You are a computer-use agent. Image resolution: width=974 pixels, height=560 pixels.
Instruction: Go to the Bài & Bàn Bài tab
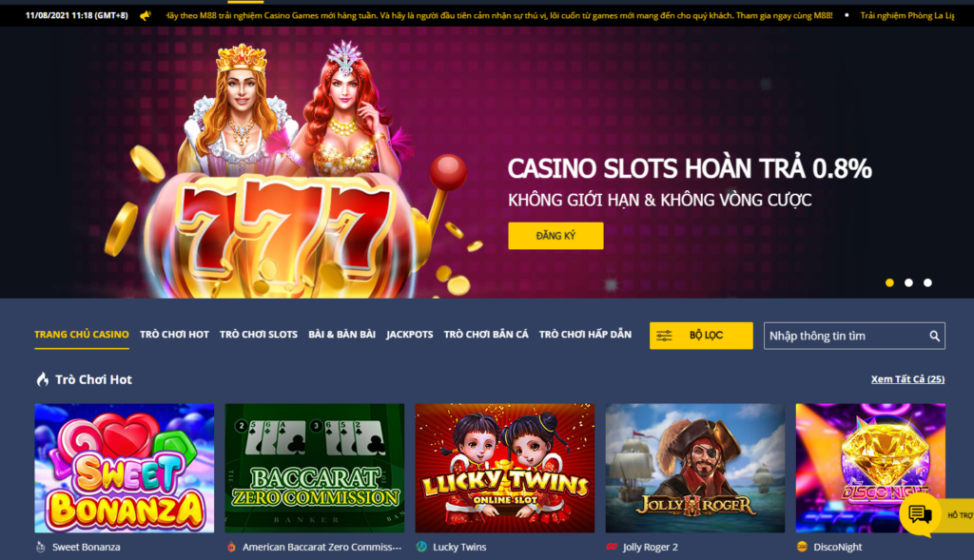[341, 335]
